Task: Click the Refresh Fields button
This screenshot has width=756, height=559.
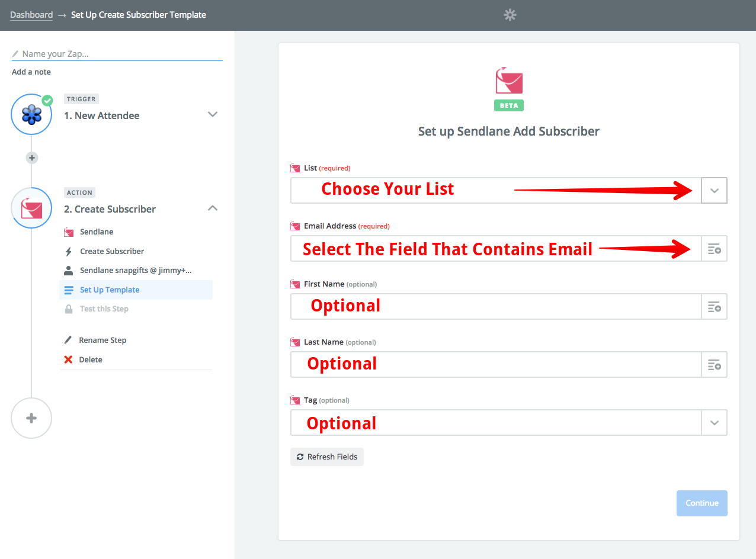Action: pos(327,457)
